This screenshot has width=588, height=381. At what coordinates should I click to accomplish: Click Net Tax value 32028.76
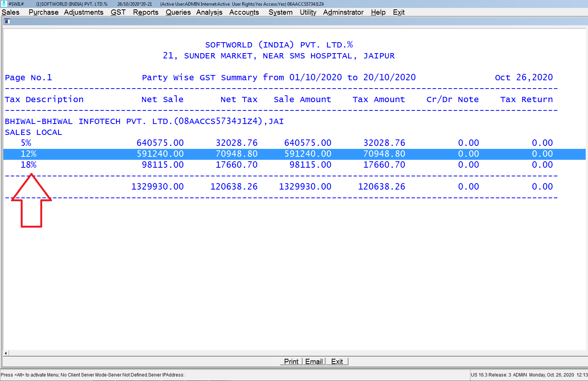click(x=237, y=143)
